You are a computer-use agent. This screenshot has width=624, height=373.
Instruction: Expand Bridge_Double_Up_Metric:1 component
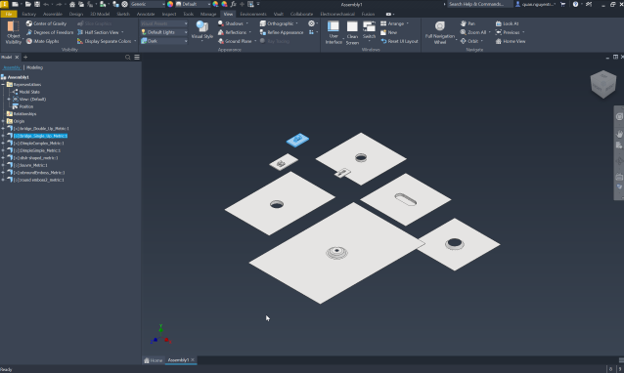pos(3,129)
